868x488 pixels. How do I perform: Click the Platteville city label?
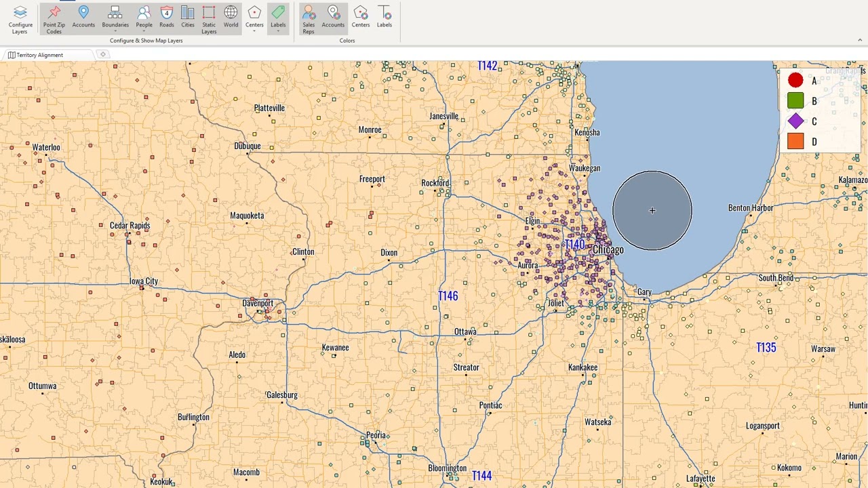point(269,108)
